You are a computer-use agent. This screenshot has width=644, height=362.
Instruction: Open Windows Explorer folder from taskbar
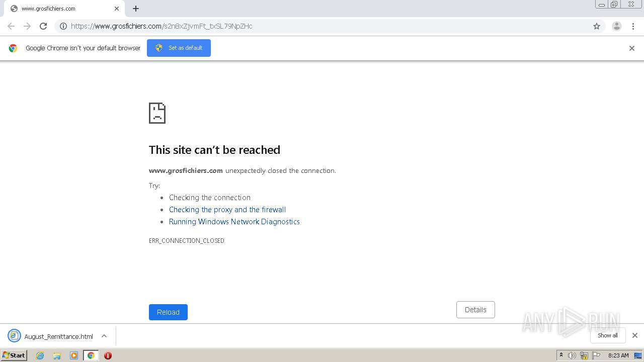(57, 355)
